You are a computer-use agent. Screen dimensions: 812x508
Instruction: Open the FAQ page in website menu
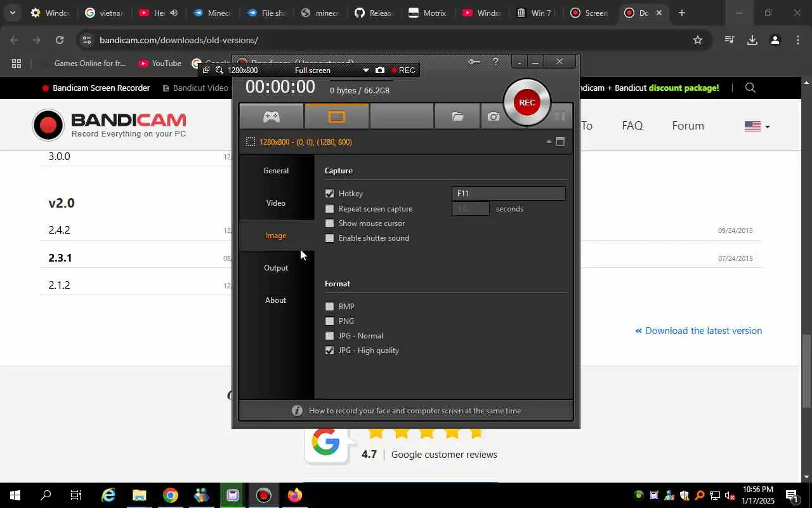point(632,126)
